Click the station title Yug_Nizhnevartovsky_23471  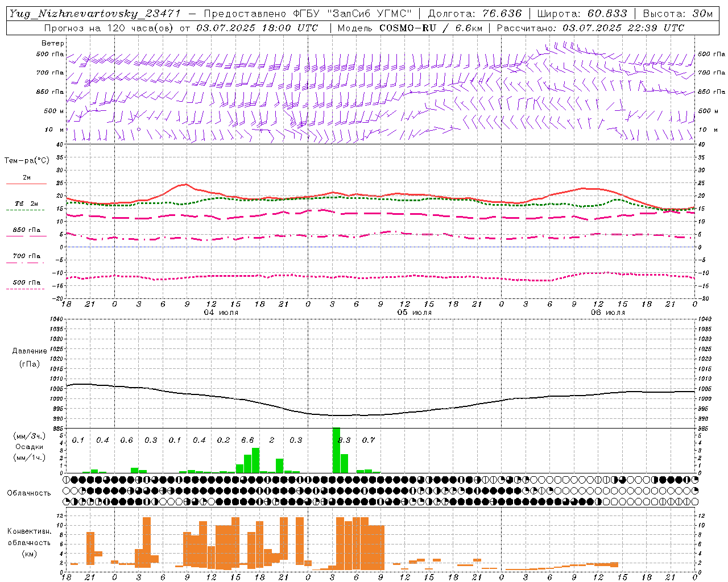[94, 14]
